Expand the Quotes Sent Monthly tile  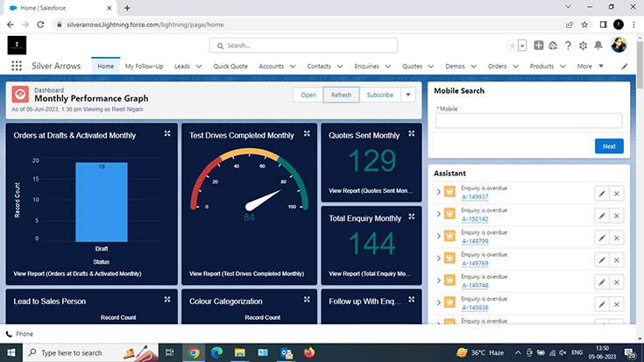click(x=411, y=133)
